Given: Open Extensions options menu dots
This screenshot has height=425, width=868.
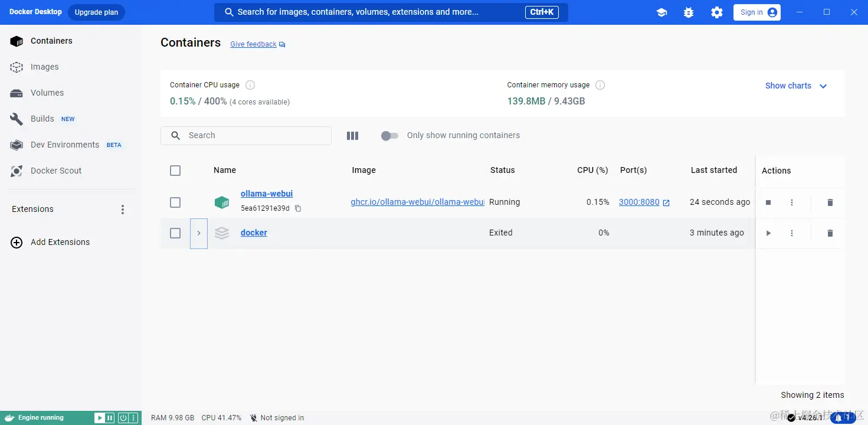Looking at the screenshot, I should 123,210.
